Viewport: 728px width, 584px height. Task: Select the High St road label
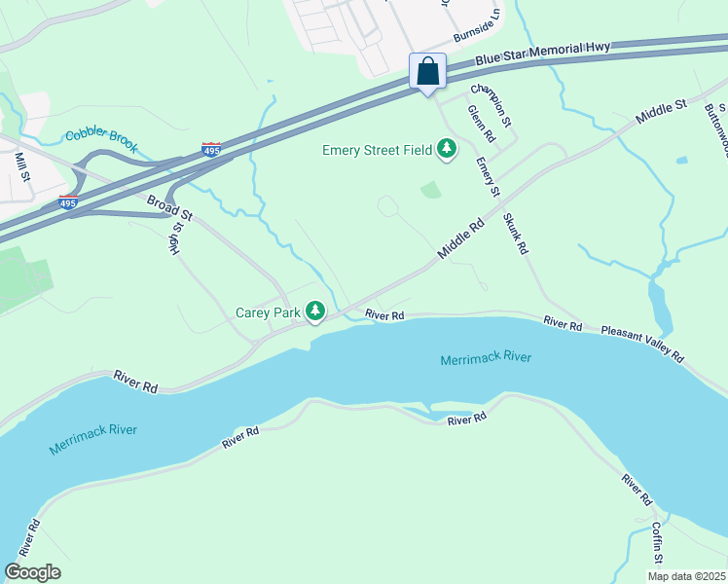(176, 238)
